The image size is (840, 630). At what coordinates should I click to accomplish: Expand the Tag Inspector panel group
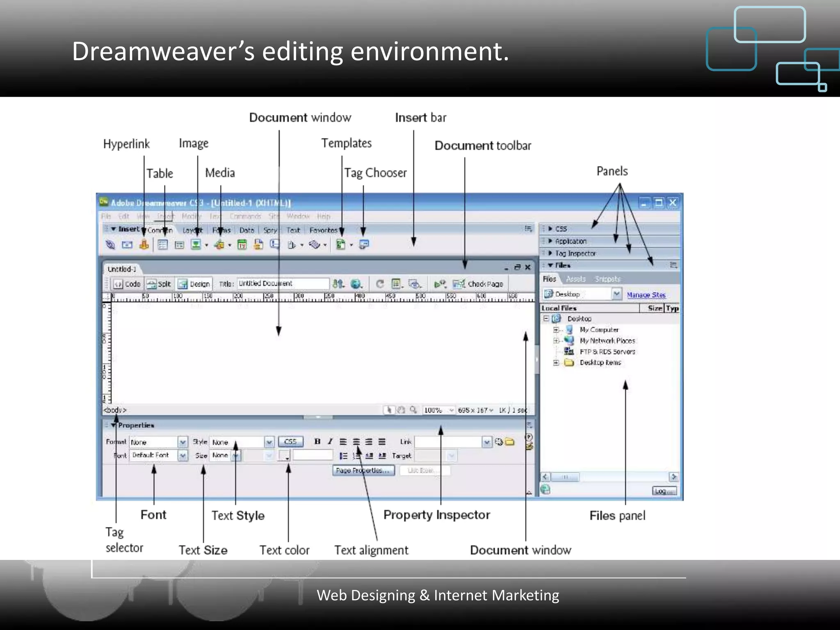pos(551,253)
